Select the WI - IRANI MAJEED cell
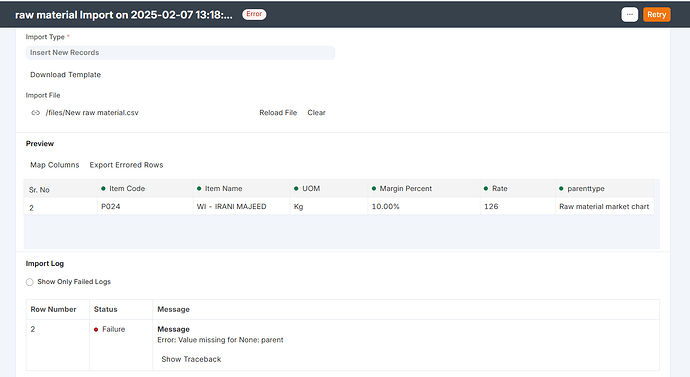690x377 pixels. (242, 206)
